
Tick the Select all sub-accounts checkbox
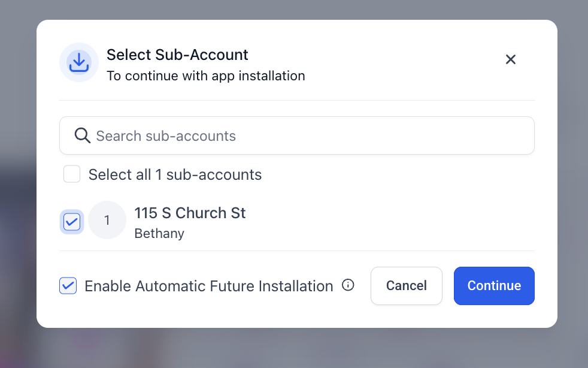72,174
